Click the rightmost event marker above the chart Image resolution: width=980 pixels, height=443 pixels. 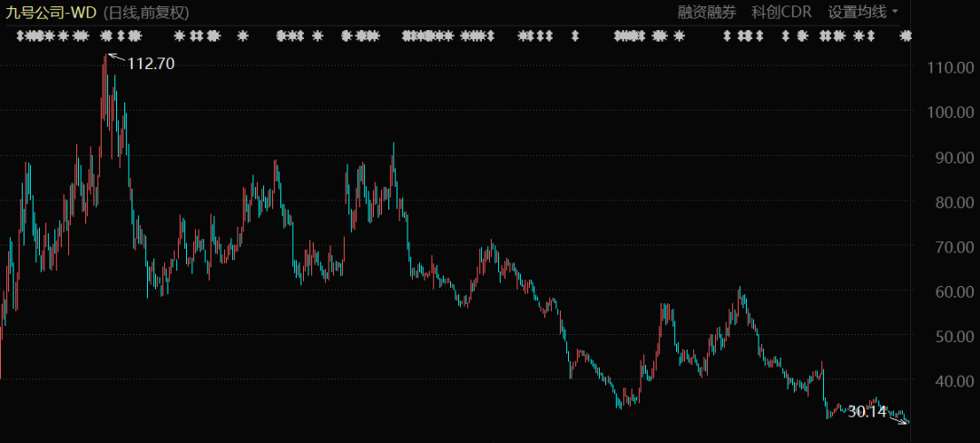point(905,36)
